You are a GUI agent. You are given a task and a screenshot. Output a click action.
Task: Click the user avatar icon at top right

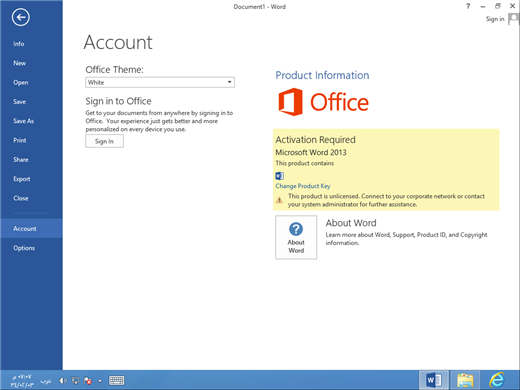tap(513, 19)
